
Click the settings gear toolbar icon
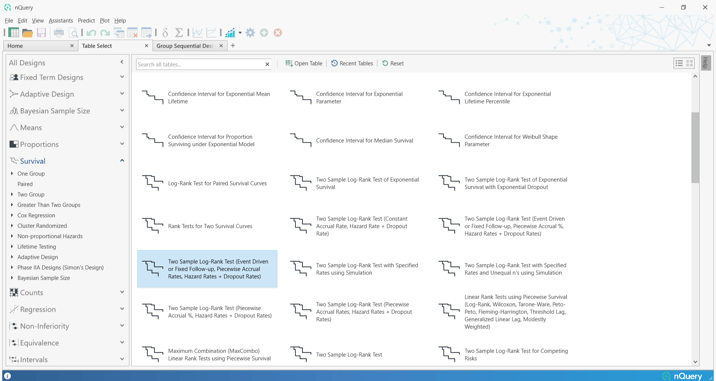[x=250, y=32]
